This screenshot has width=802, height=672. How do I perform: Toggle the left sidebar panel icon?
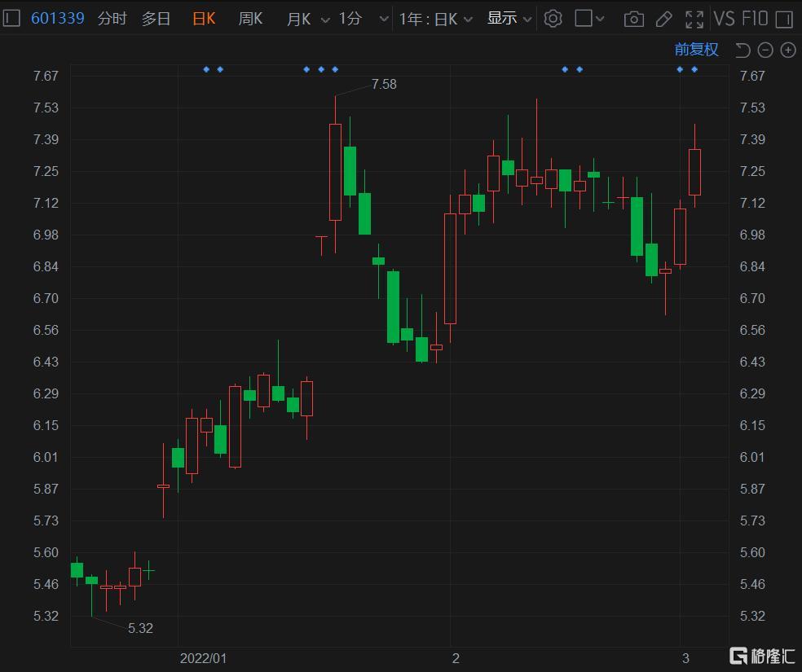point(11,19)
